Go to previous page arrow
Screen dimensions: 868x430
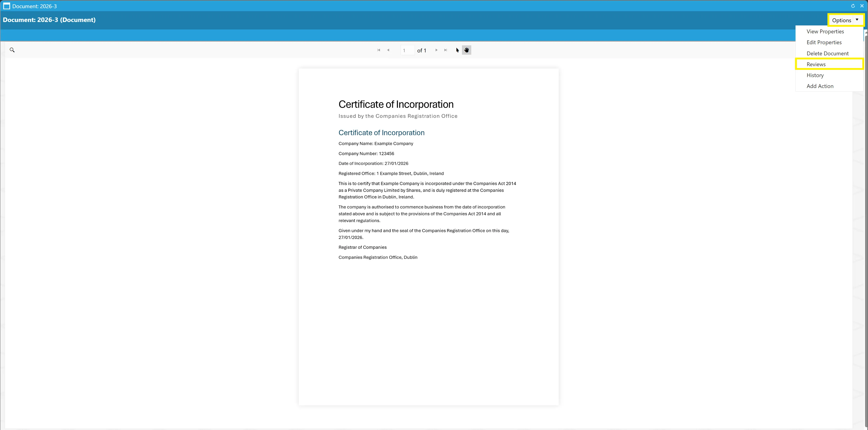click(x=388, y=50)
